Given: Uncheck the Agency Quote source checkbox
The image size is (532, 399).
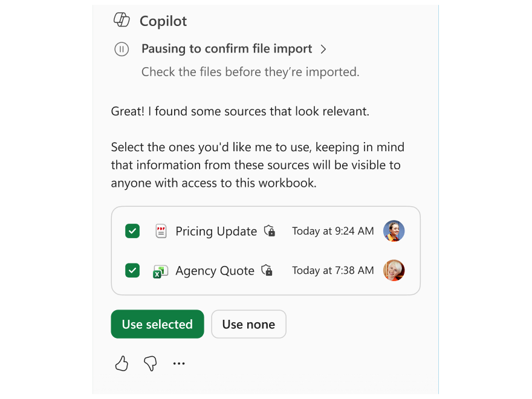Looking at the screenshot, I should pos(132,270).
